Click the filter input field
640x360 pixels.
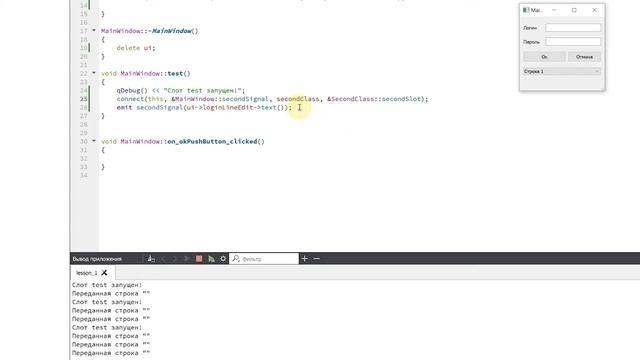pyautogui.click(x=264, y=258)
